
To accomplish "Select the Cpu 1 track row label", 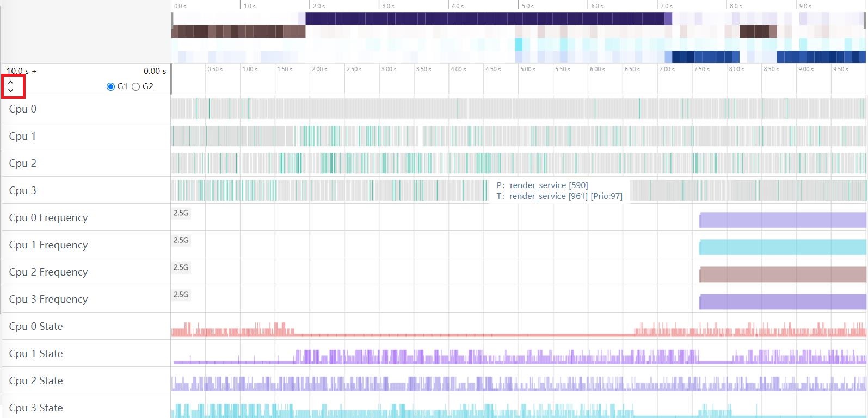I will click(23, 136).
